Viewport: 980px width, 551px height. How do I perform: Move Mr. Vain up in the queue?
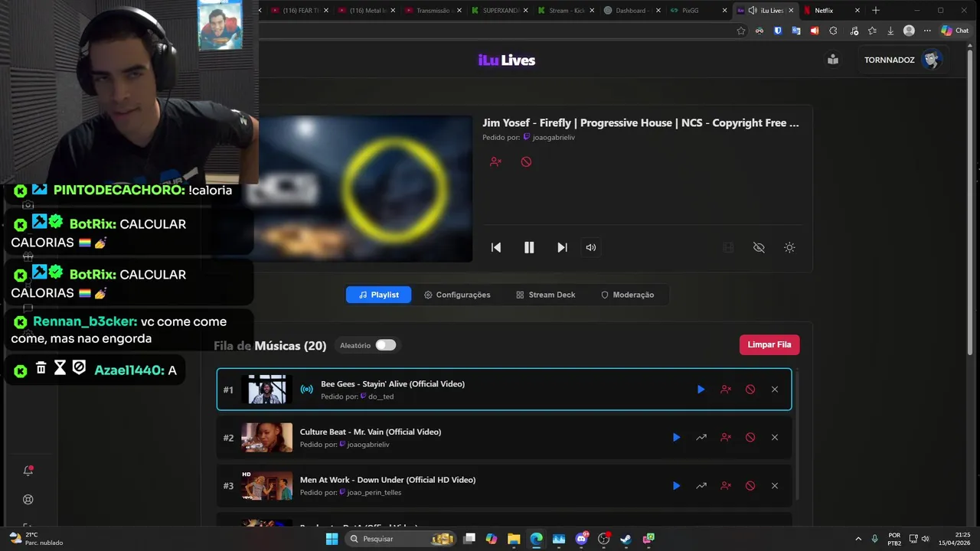click(x=701, y=438)
